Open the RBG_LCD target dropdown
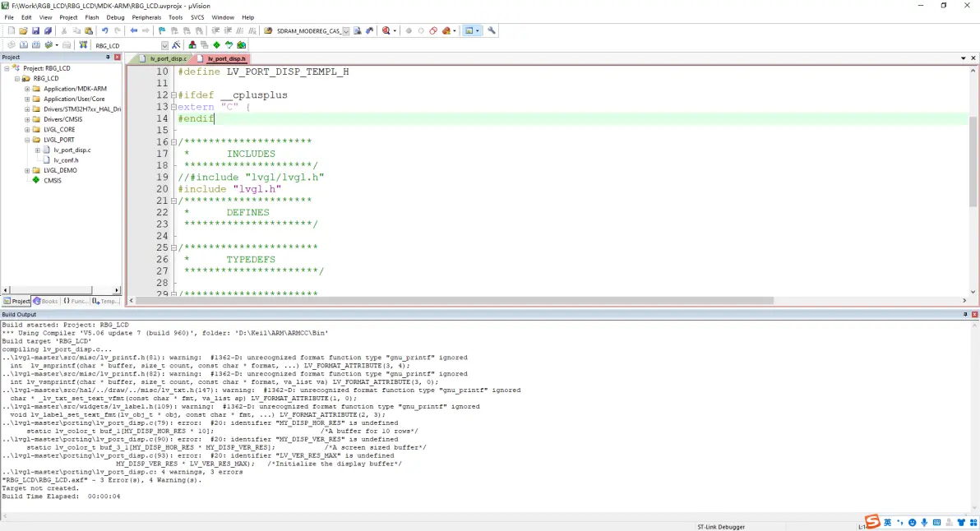The image size is (980, 531). 164,45
